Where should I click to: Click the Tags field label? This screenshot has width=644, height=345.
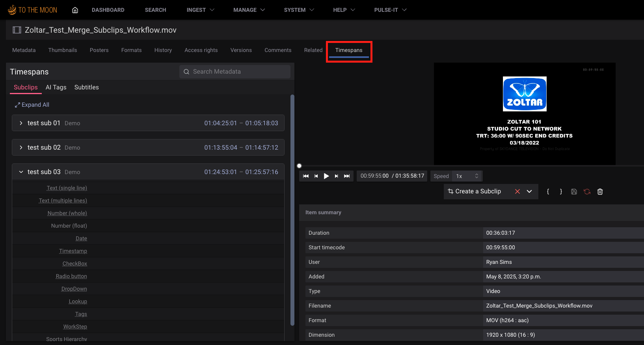tap(81, 314)
